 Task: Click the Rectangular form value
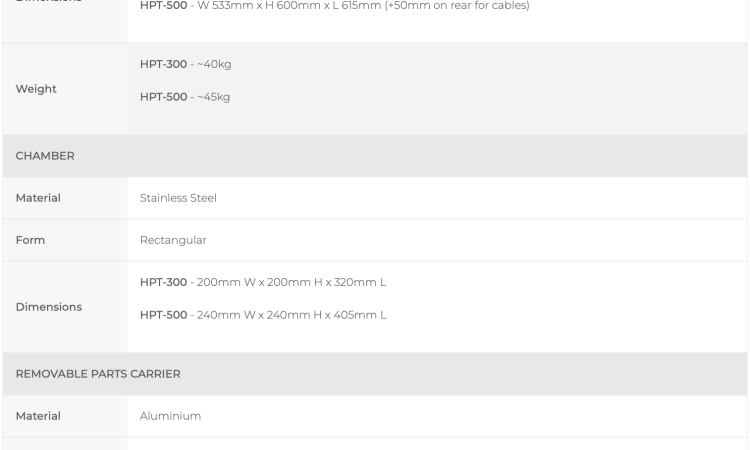(173, 240)
